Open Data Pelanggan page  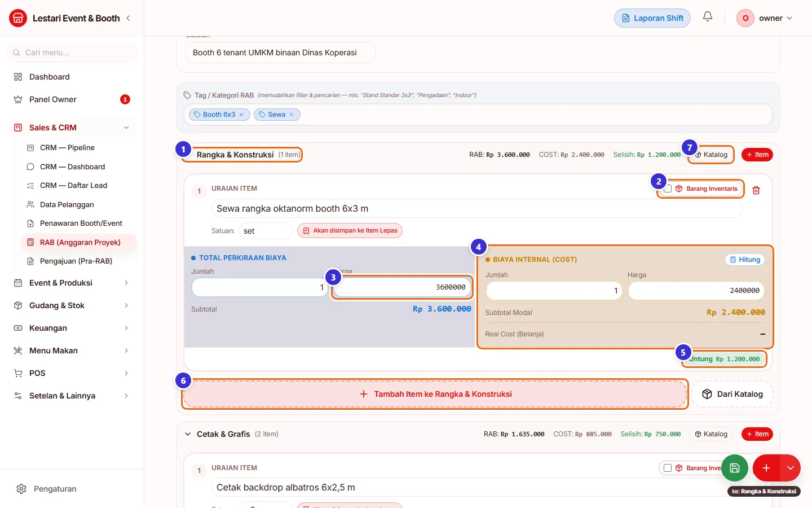click(x=78, y=204)
